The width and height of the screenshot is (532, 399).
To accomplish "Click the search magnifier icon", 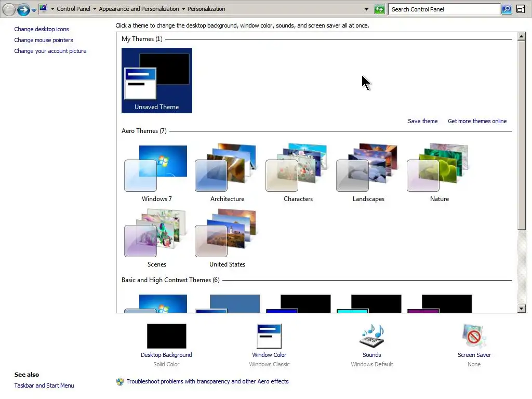I will click(507, 9).
